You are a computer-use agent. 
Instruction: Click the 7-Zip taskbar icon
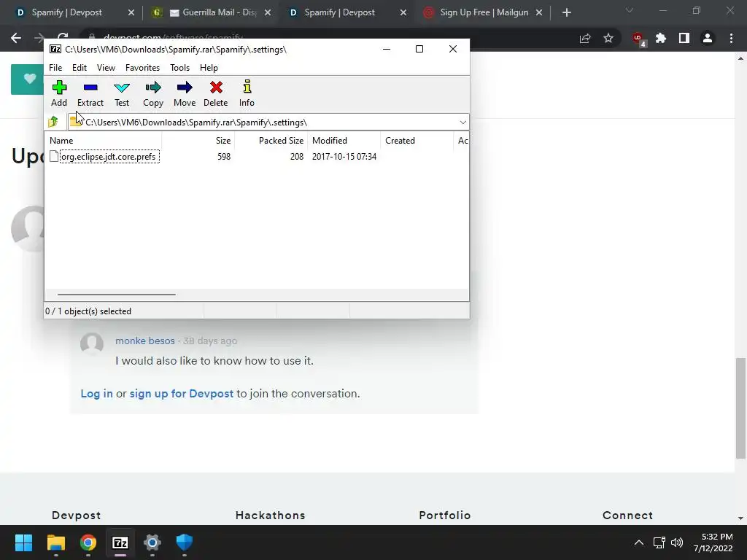click(x=120, y=542)
